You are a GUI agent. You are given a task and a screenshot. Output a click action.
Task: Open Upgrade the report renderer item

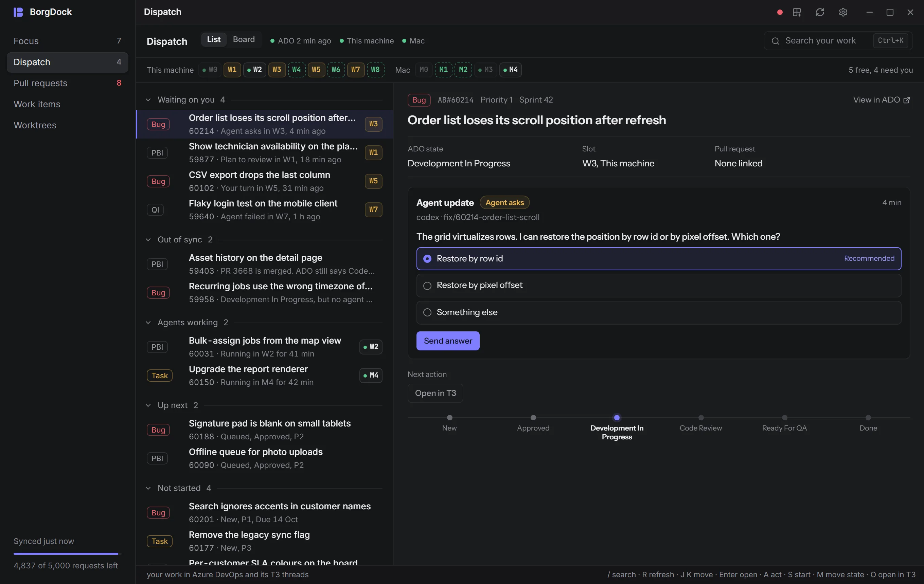pos(265,376)
